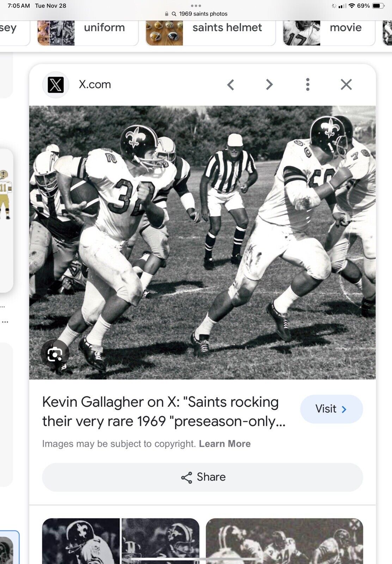Open the main Saints football photo
The image size is (392, 564).
point(202,243)
